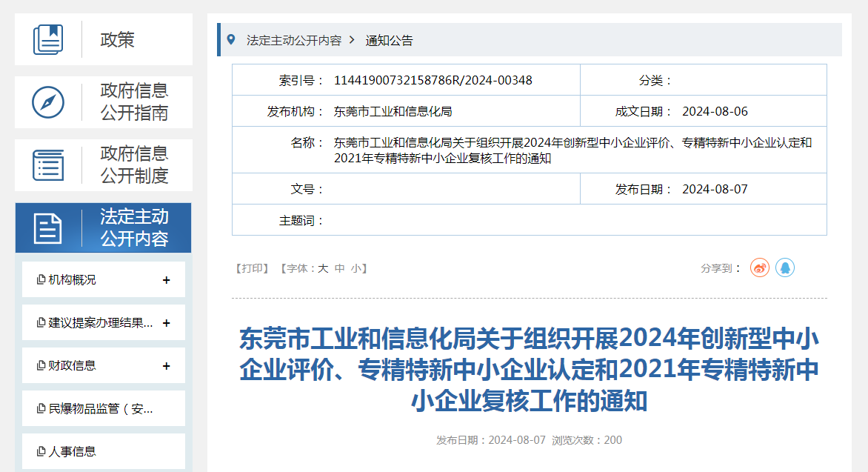Screen dimensions: 868x472
Task: Set font size to 小
Action: tap(356, 269)
